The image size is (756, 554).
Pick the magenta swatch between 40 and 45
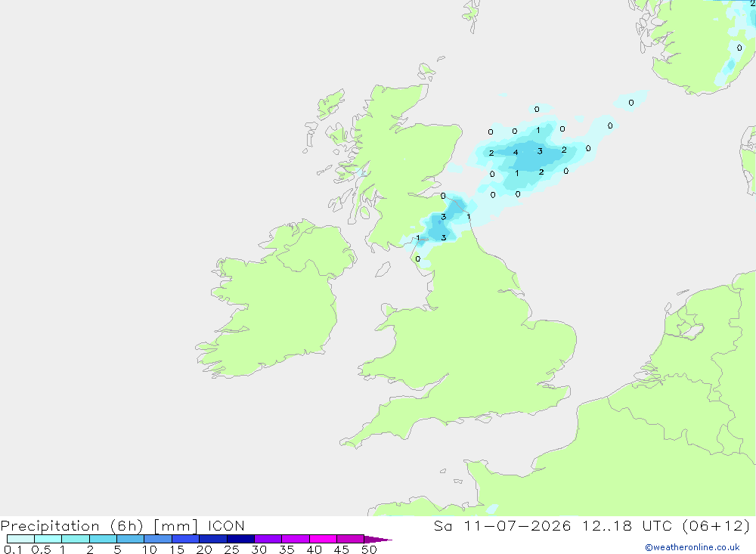pos(323,539)
